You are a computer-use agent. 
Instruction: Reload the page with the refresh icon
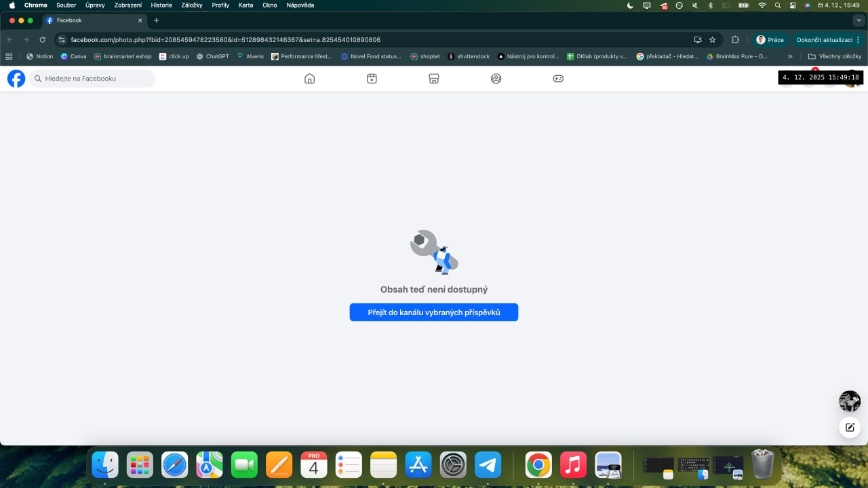click(x=43, y=40)
